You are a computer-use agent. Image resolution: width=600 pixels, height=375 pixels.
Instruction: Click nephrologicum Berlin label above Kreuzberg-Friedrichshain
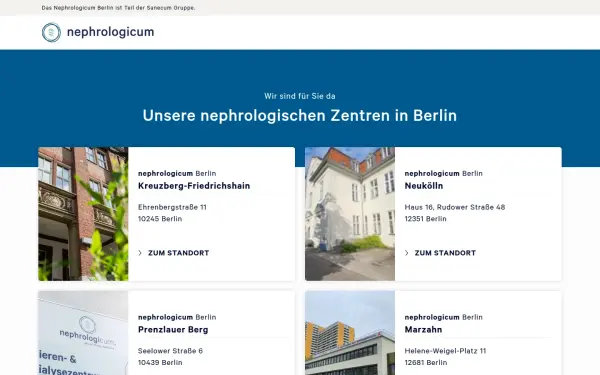(x=177, y=173)
